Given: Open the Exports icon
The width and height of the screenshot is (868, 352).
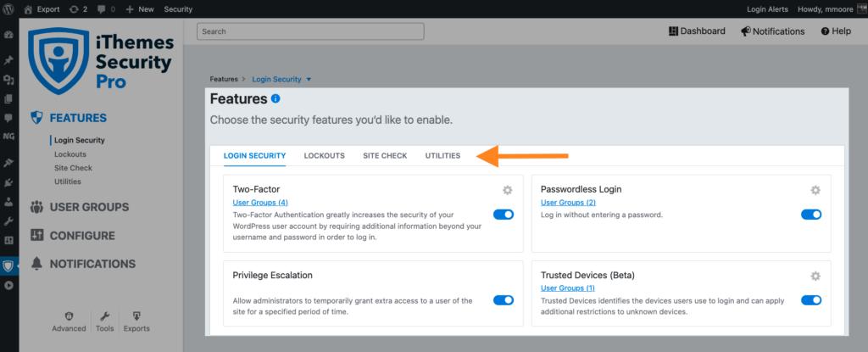Looking at the screenshot, I should pos(136,316).
